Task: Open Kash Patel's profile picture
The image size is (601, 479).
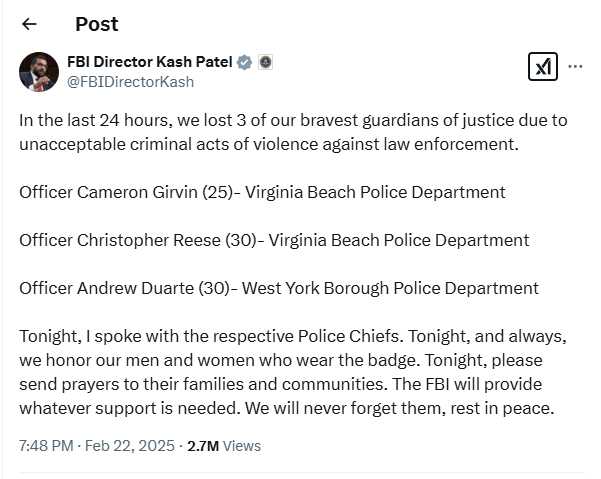Action: click(x=39, y=72)
